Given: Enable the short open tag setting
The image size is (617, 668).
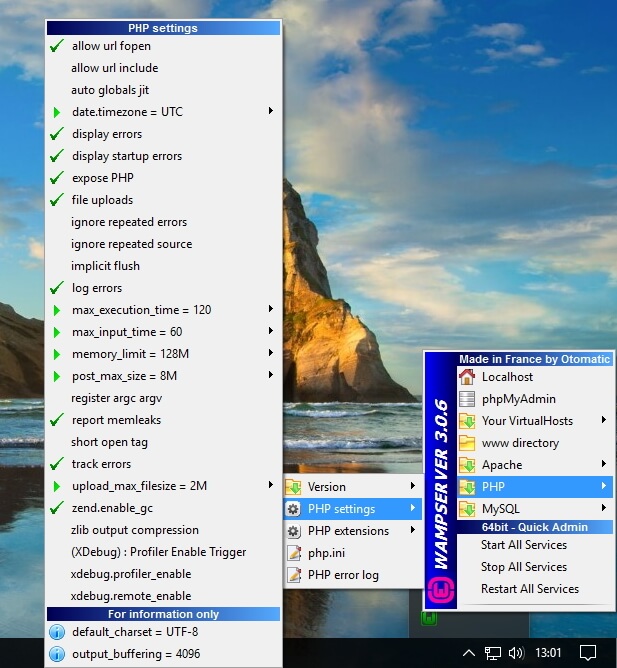Looking at the screenshot, I should (x=109, y=442).
